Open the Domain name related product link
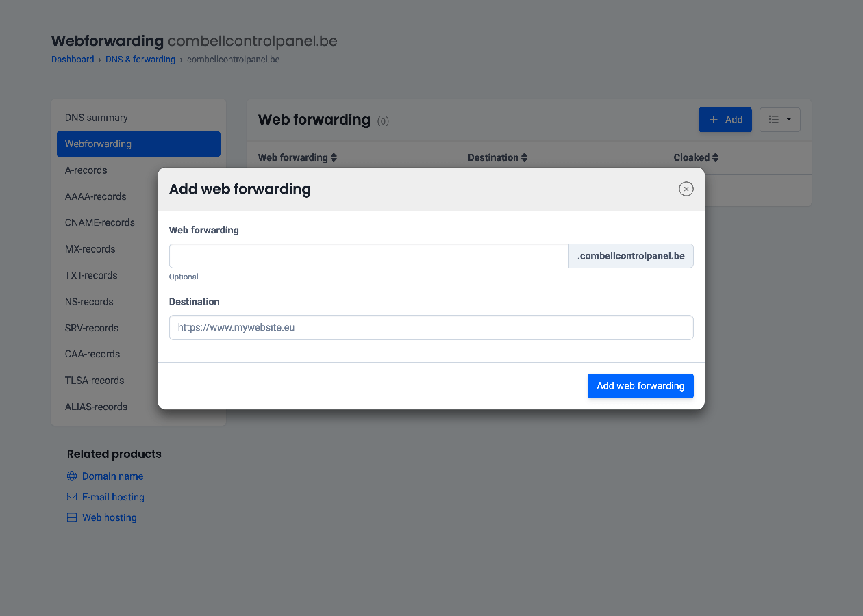Screen dimensions: 863x616 [112, 476]
